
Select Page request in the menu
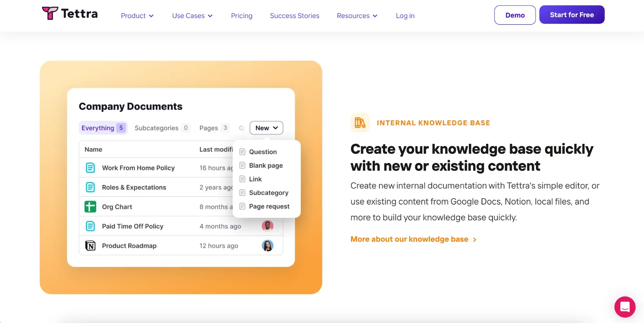269,206
